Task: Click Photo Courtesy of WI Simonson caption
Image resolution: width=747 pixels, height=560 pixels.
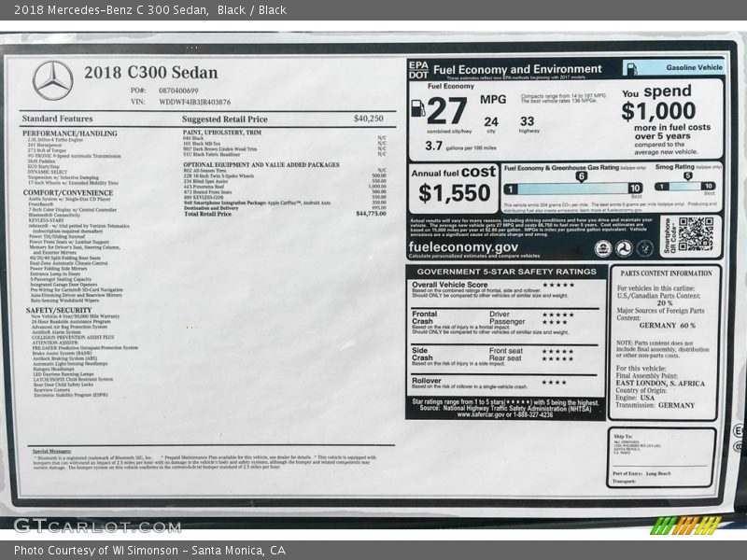Action: point(149,551)
